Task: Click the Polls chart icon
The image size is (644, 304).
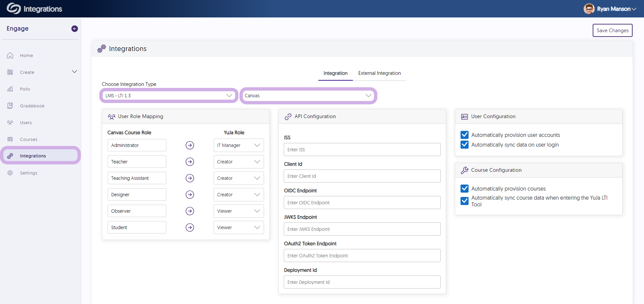Action: tap(10, 89)
